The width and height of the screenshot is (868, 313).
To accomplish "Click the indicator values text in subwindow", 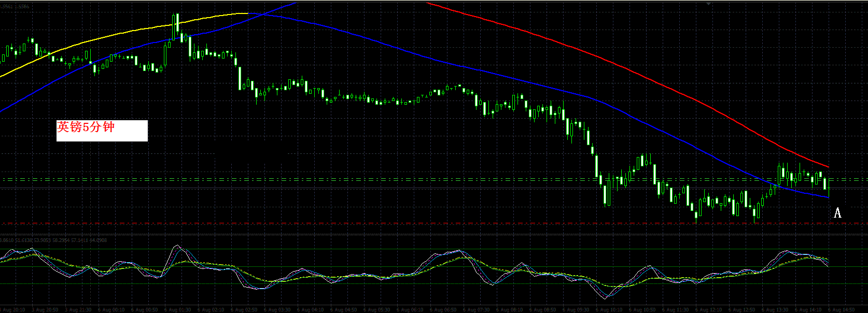I will pos(54,240).
